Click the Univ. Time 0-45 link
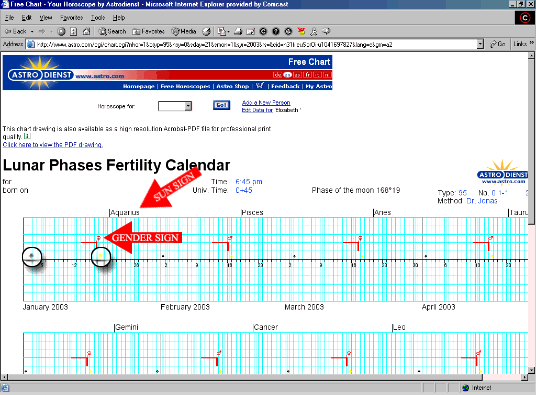 pos(244,190)
